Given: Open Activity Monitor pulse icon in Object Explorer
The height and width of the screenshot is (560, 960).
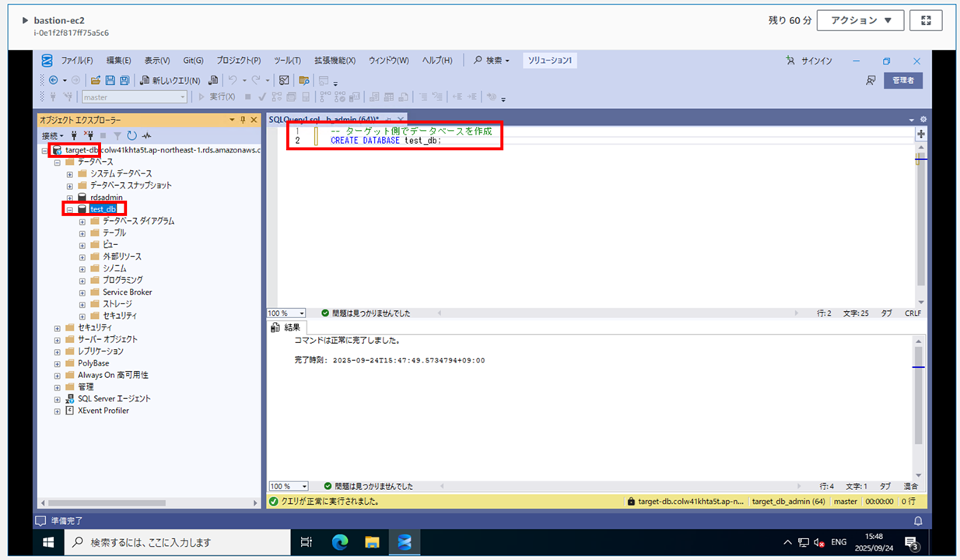Looking at the screenshot, I should [x=146, y=135].
